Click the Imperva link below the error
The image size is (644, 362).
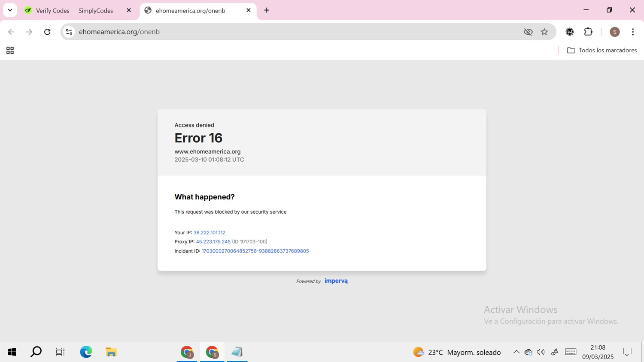(x=336, y=281)
